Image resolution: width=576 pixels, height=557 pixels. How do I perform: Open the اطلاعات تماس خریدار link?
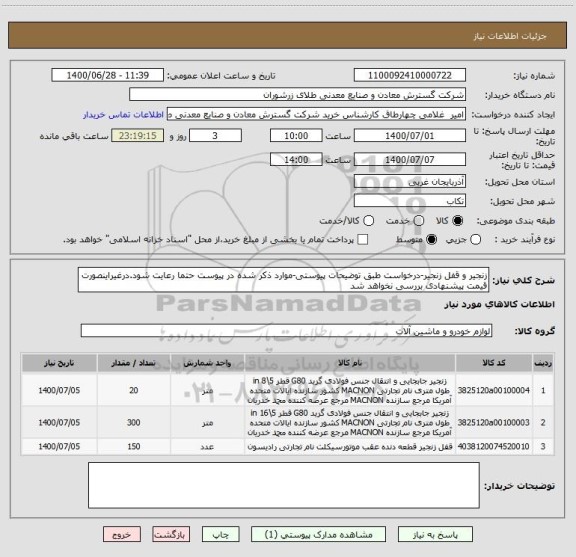click(123, 115)
